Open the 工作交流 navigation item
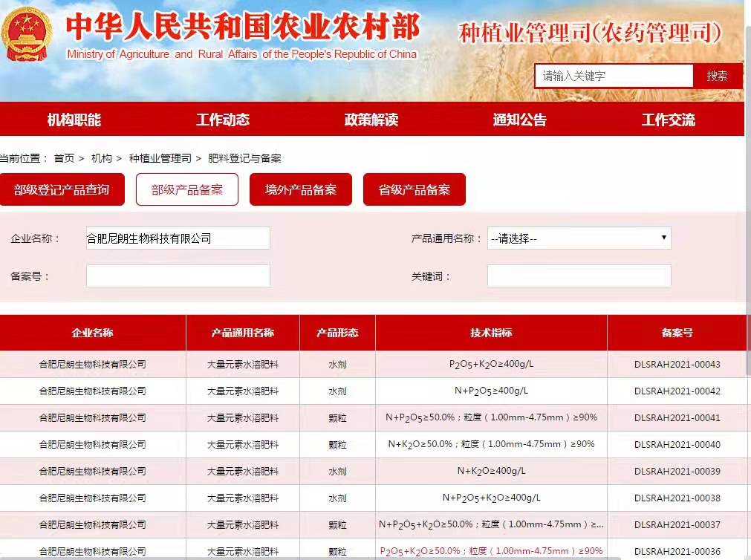The width and height of the screenshot is (751, 560). tap(669, 120)
